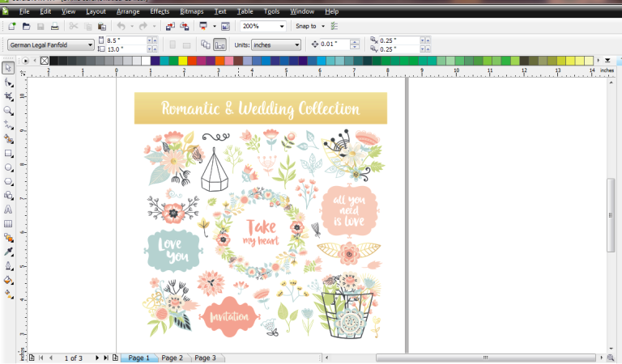Expand the color palette at its right end
Screen dimensions: 622x364
coord(607,61)
